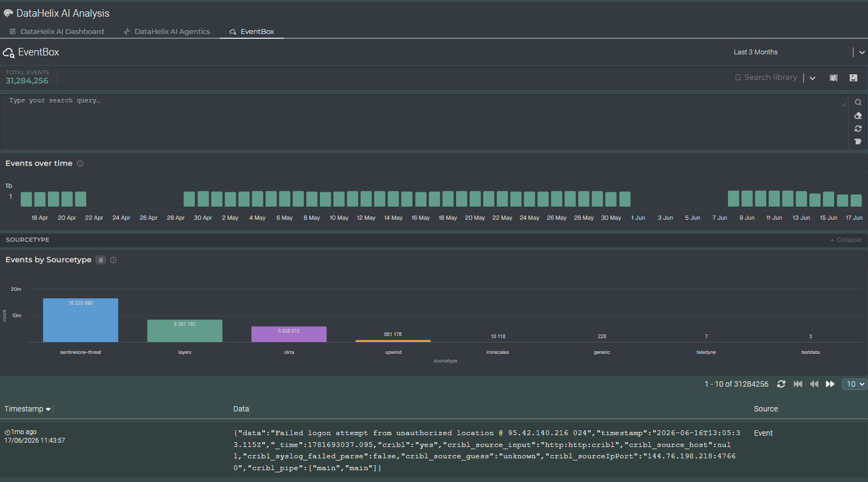This screenshot has width=868, height=482.
Task: Open the Last 3 Months time range dropdown
Action: 862,52
